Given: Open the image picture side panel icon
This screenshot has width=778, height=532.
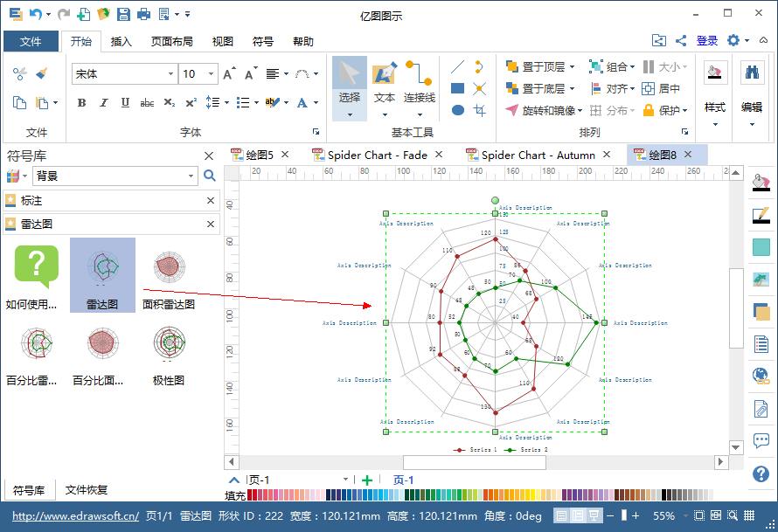Looking at the screenshot, I should pyautogui.click(x=761, y=280).
